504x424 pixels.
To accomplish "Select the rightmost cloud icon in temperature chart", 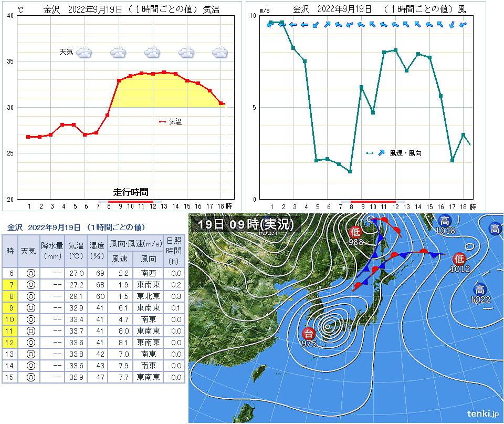I will [220, 52].
